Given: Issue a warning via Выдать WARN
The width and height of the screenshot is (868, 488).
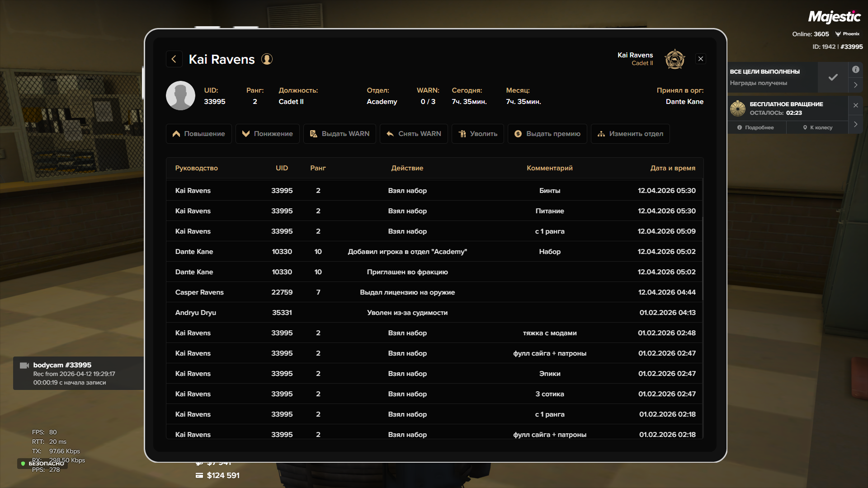Looking at the screenshot, I should (340, 134).
